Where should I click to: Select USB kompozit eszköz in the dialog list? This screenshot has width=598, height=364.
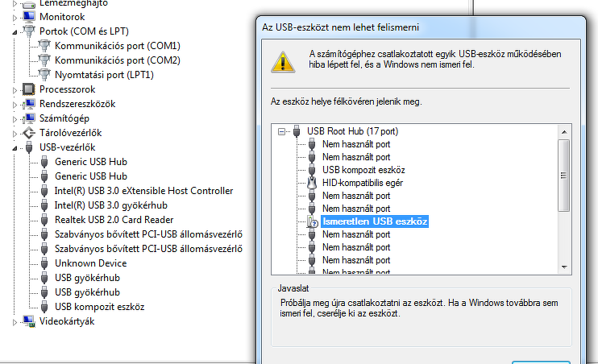click(363, 170)
